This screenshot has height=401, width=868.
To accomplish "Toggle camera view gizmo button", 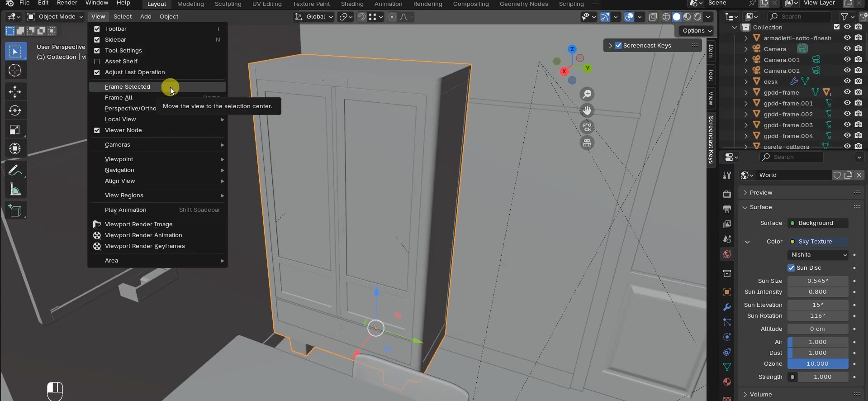I will coord(587,127).
